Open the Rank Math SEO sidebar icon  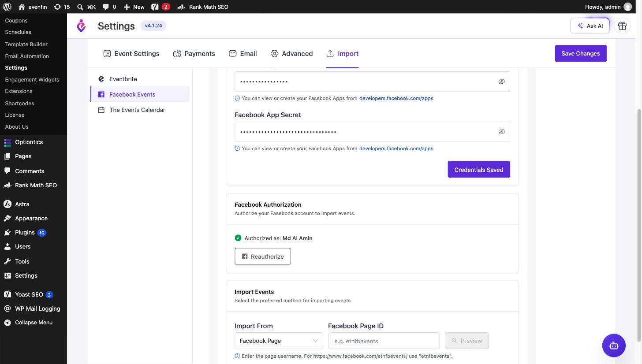(7, 185)
